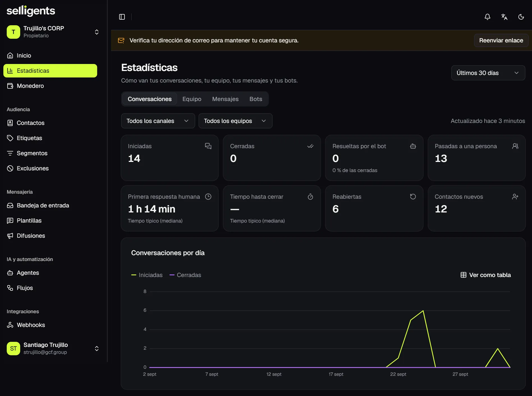Image resolution: width=532 pixels, height=396 pixels.
Task: Click the Plantillas template icon
Action: [x=10, y=221]
